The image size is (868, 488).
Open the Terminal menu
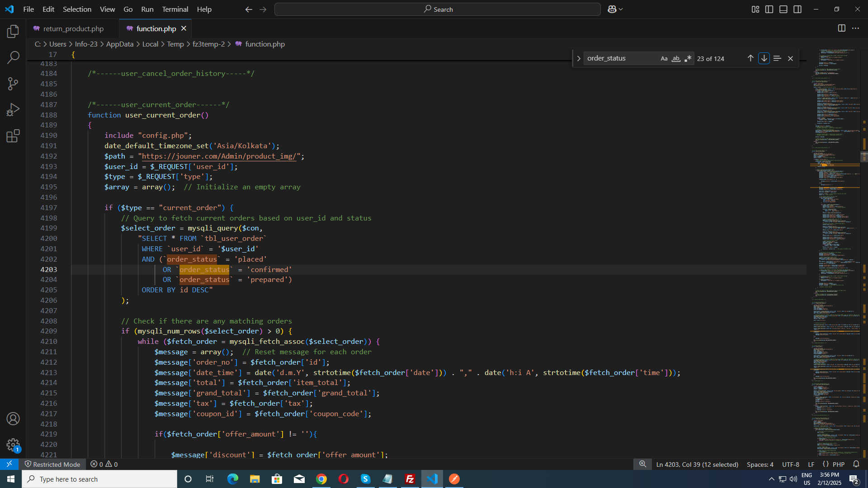click(x=175, y=9)
